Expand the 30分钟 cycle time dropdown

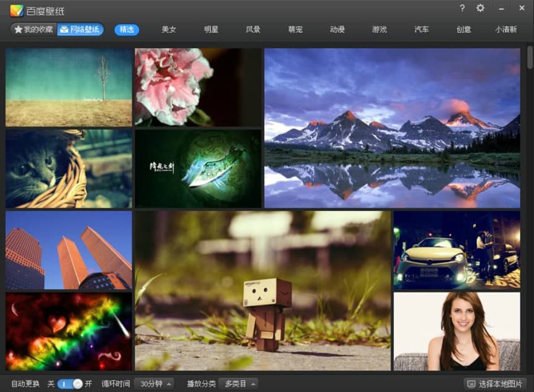(x=153, y=383)
